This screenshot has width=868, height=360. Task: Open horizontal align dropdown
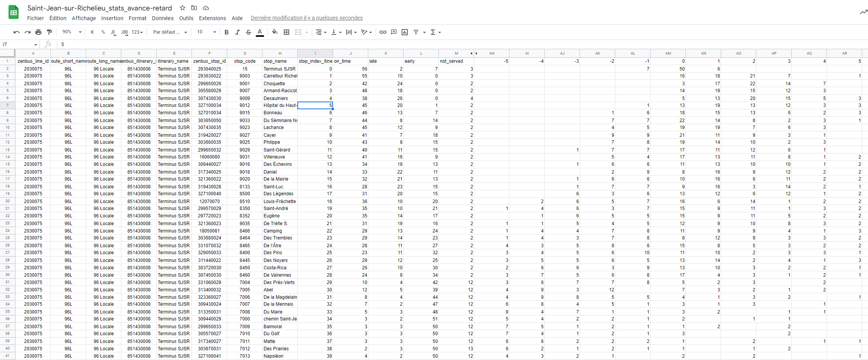321,32
